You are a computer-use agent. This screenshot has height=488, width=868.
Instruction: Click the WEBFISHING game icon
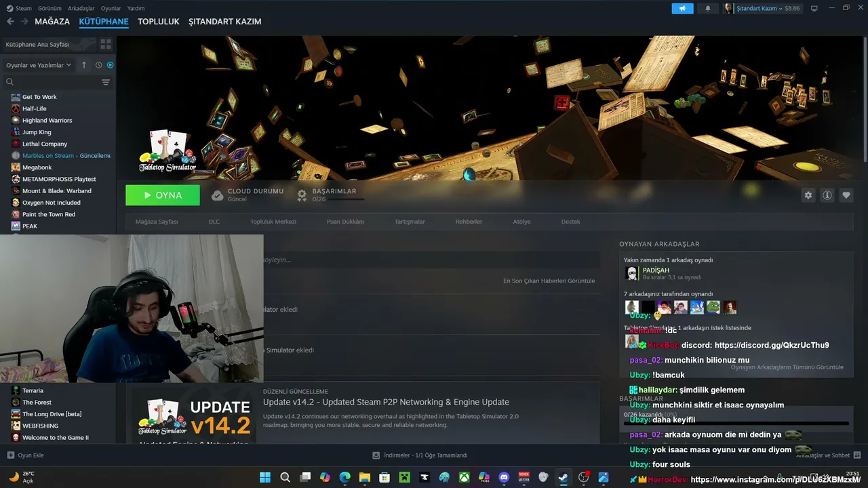pos(16,426)
